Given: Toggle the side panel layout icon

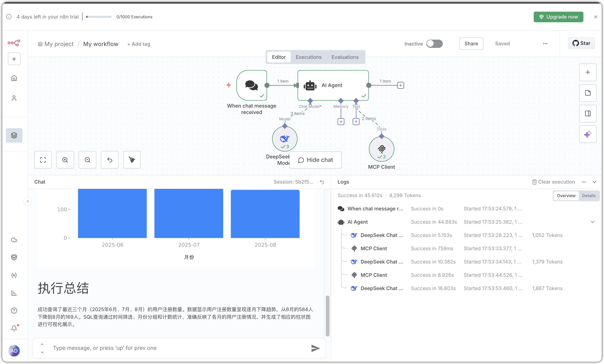Looking at the screenshot, I should [588, 113].
